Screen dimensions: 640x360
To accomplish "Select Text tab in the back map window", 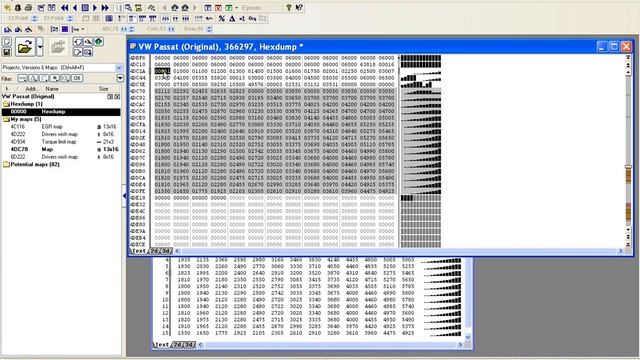I will pos(162,345).
